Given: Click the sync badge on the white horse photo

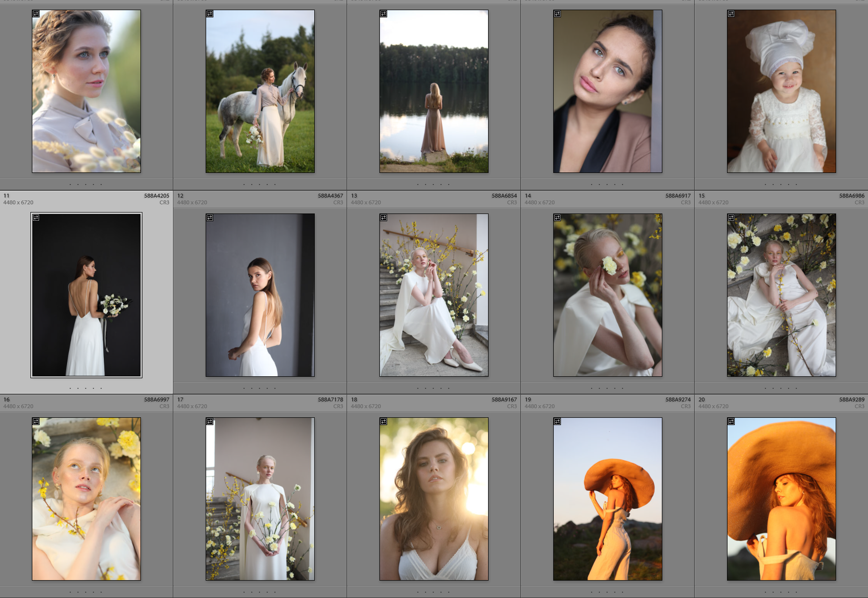Looking at the screenshot, I should click(210, 14).
